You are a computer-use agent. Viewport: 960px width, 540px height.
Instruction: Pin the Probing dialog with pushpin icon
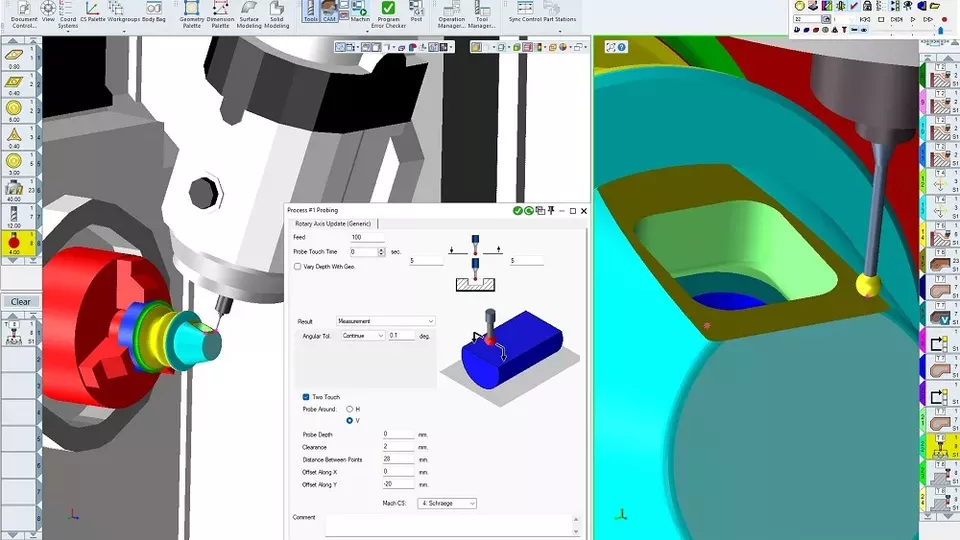[551, 211]
